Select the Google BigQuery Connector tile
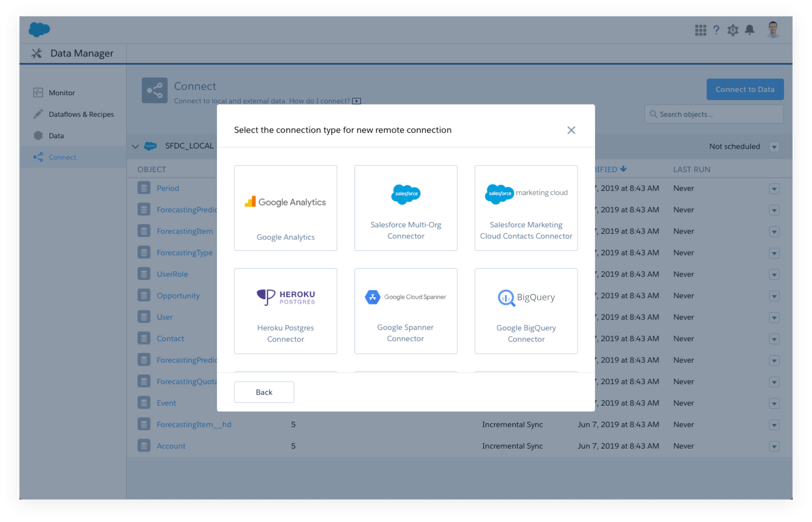Image resolution: width=812 pixels, height=522 pixels. [x=526, y=311]
